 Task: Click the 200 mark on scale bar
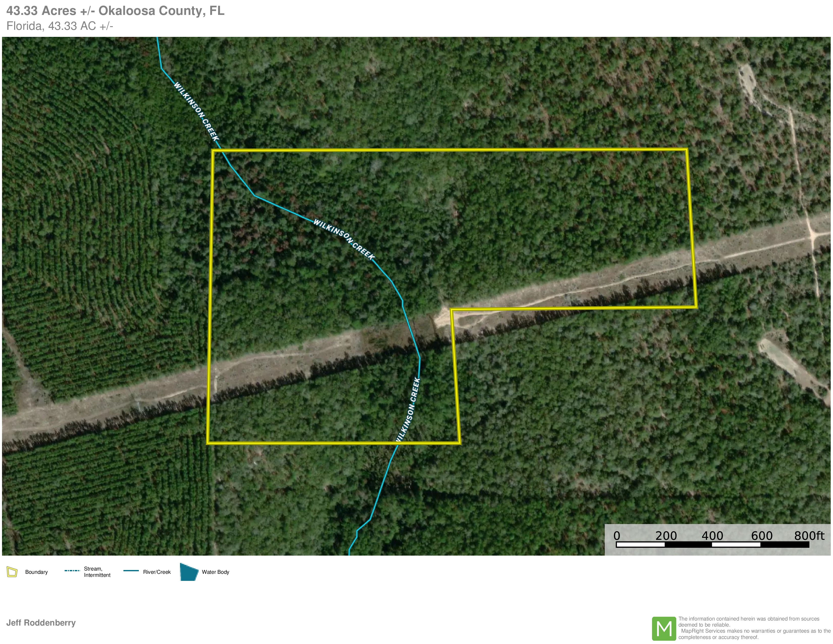click(666, 536)
